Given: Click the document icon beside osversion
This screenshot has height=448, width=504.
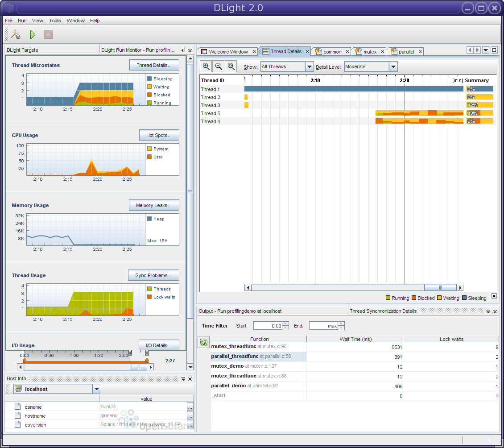Looking at the screenshot, I should pyautogui.click(x=18, y=424).
